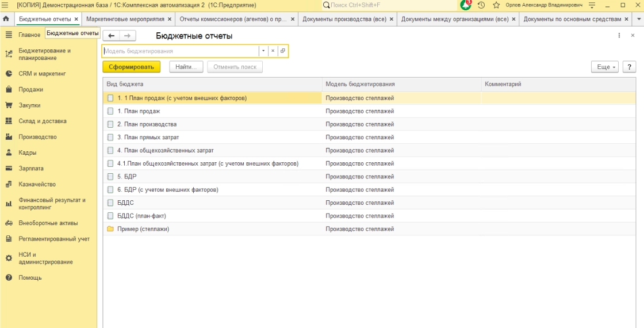The image size is (644, 328).
Task: Click the global search box
Action: [389, 5]
